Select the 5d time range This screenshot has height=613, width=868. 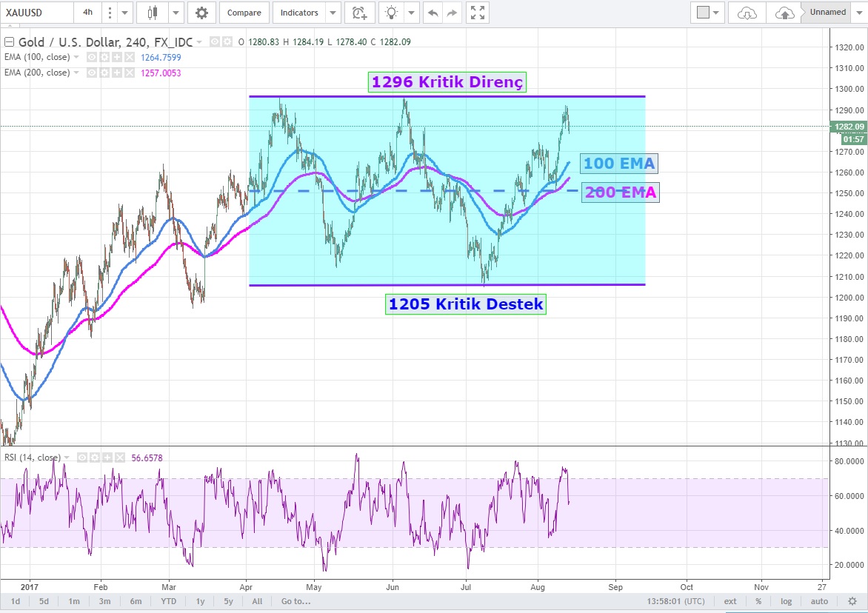click(x=44, y=601)
